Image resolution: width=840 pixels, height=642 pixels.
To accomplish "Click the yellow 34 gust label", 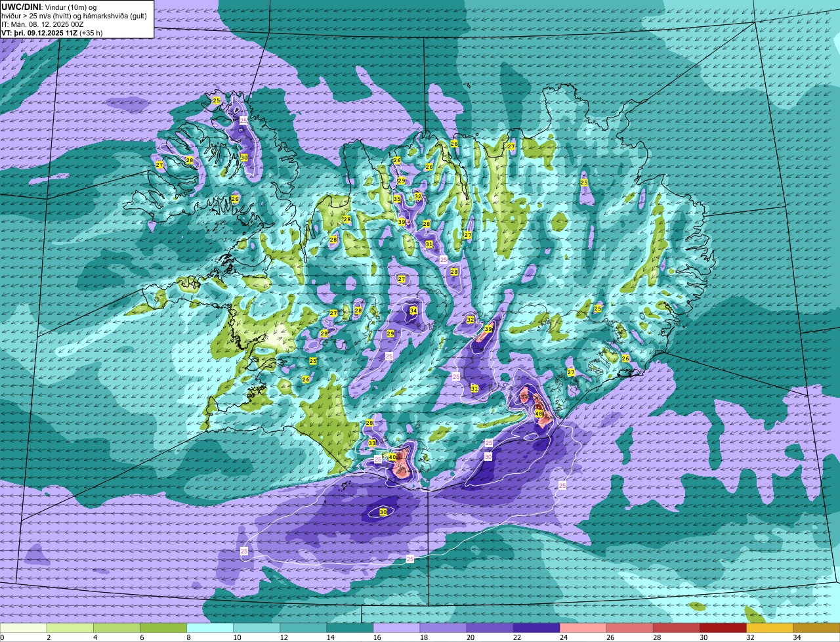I will click(413, 310).
